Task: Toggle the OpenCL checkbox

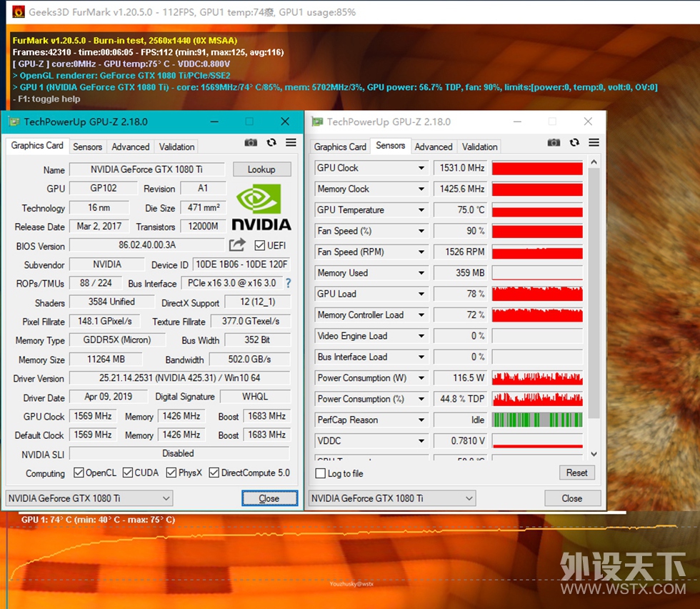Action: coord(79,472)
